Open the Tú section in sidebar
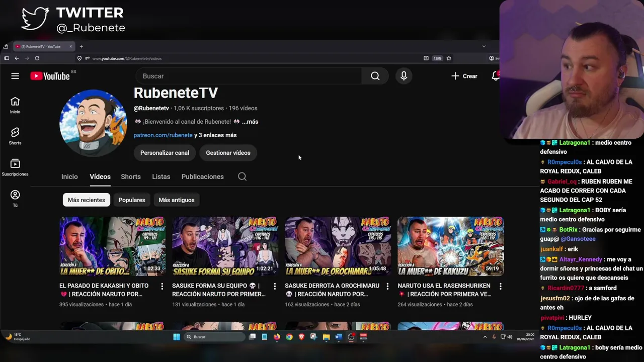Image resolution: width=644 pixels, height=362 pixels. [x=15, y=199]
